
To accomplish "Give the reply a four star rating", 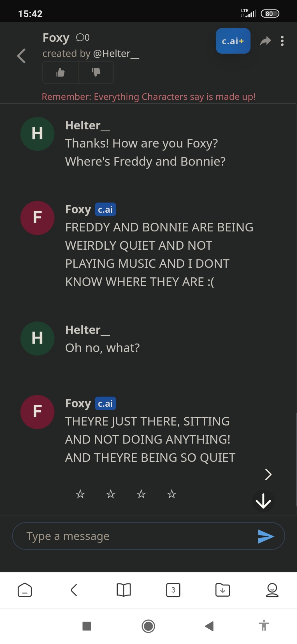I will pyautogui.click(x=171, y=494).
